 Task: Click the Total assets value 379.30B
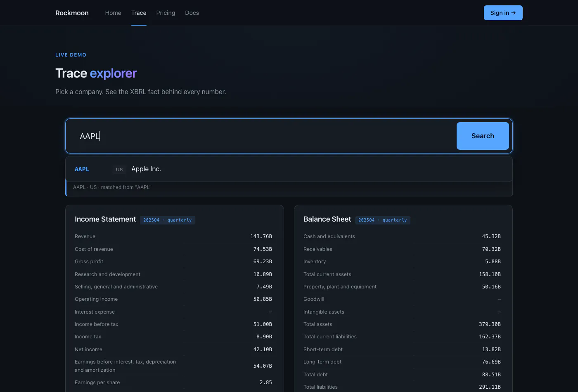[490, 324]
